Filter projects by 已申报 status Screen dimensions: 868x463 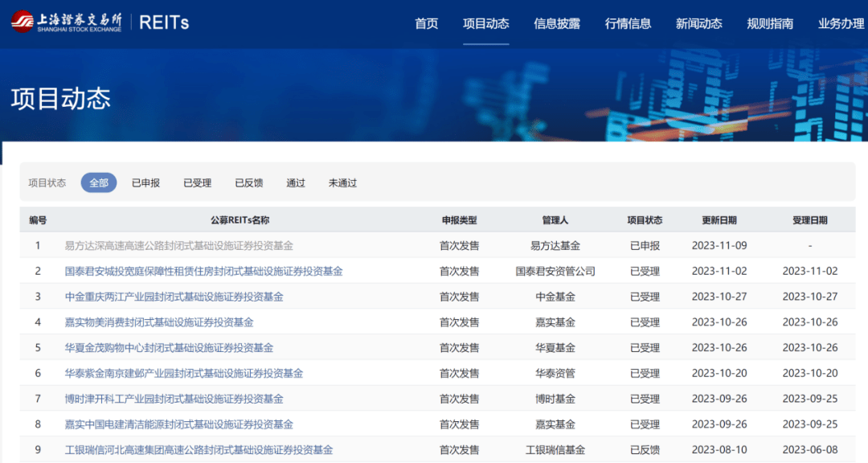click(145, 182)
